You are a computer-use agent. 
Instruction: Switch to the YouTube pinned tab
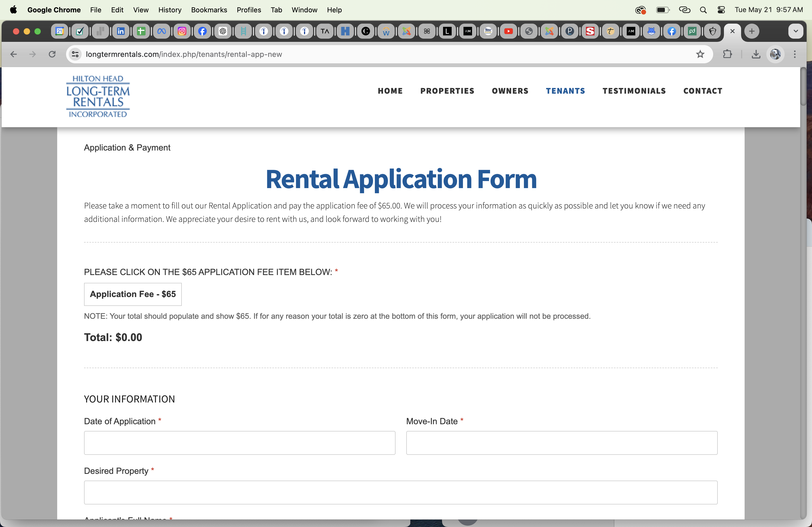point(508,31)
